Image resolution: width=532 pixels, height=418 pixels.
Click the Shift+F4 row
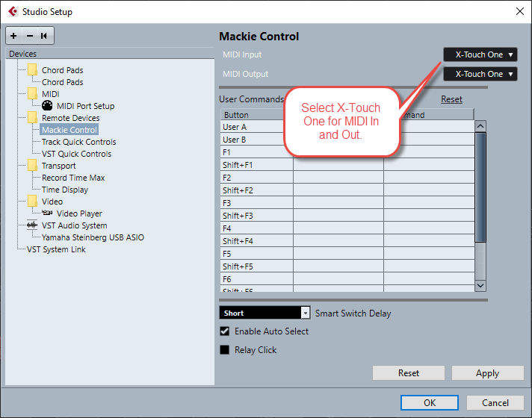click(347, 241)
